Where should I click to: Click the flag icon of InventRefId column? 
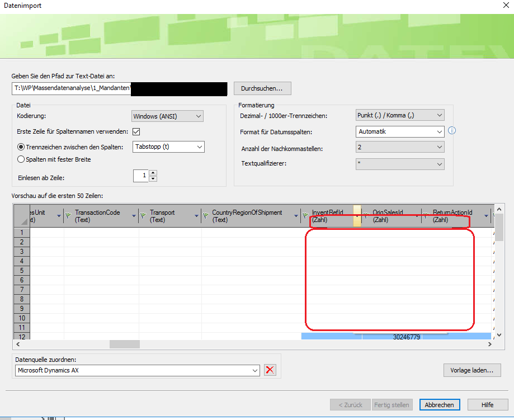pyautogui.click(x=305, y=215)
